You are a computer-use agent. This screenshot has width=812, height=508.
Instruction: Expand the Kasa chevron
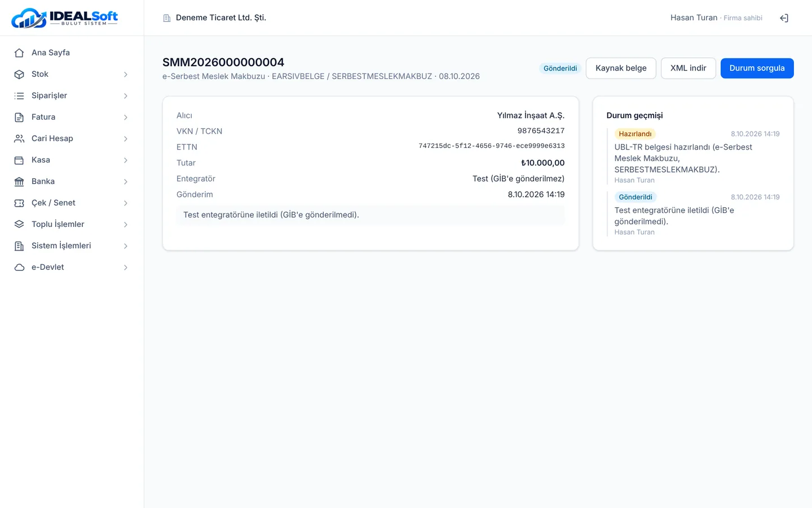[x=126, y=160]
